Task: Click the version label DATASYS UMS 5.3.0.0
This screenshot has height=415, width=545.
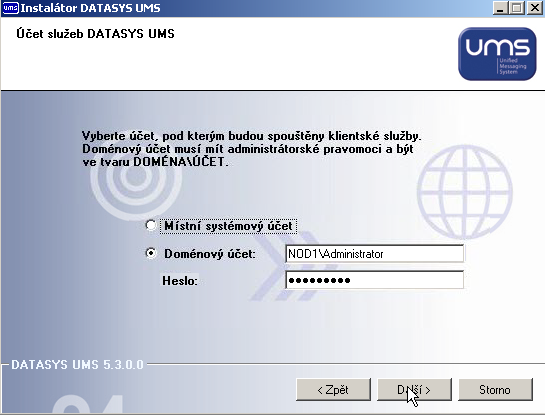Action: [77, 365]
